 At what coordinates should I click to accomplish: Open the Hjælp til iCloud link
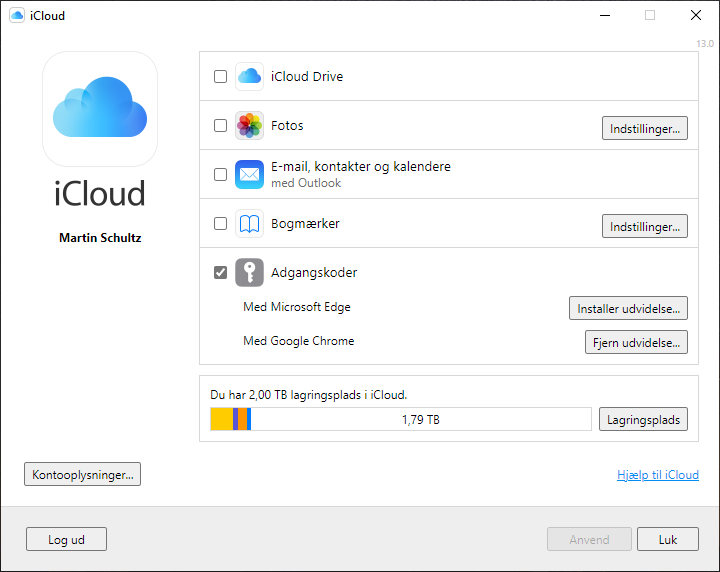[x=658, y=475]
